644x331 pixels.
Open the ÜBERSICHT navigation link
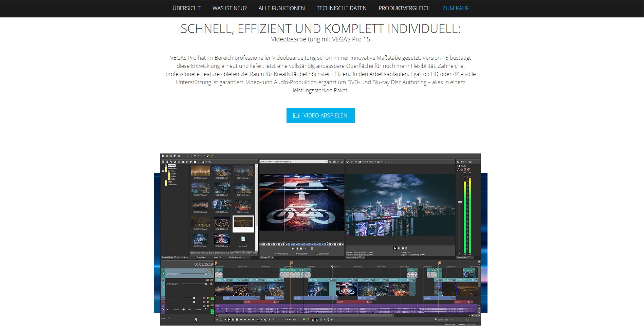186,8
